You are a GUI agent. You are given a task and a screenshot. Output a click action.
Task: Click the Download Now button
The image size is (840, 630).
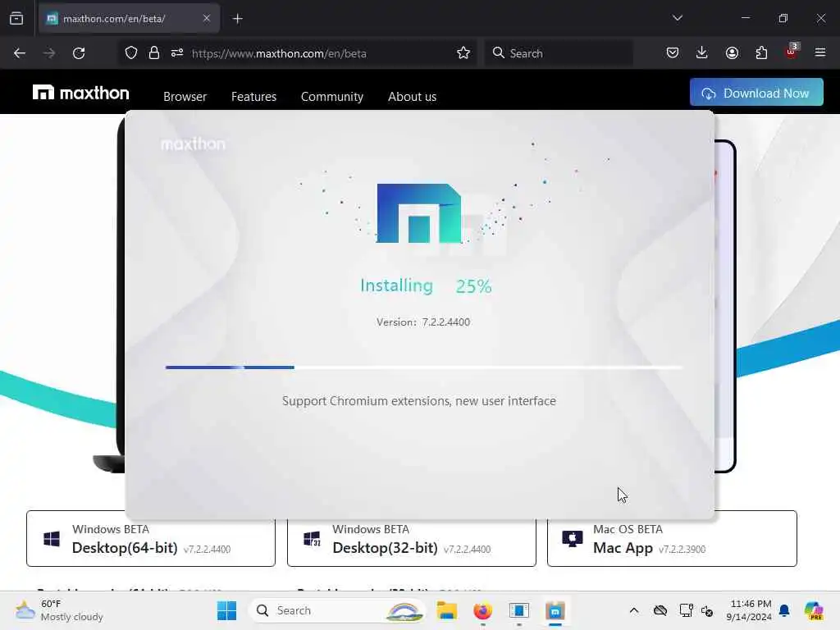click(x=756, y=93)
